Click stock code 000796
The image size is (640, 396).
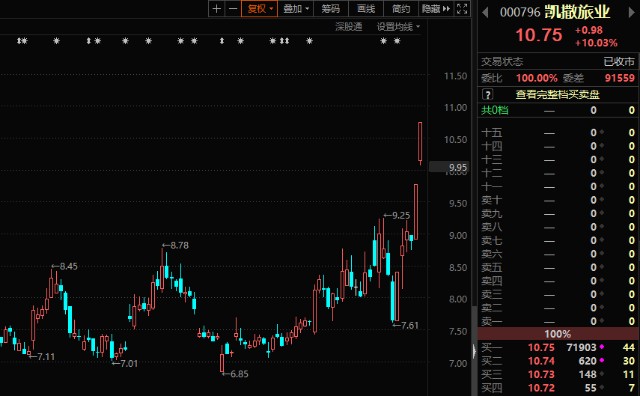click(520, 12)
